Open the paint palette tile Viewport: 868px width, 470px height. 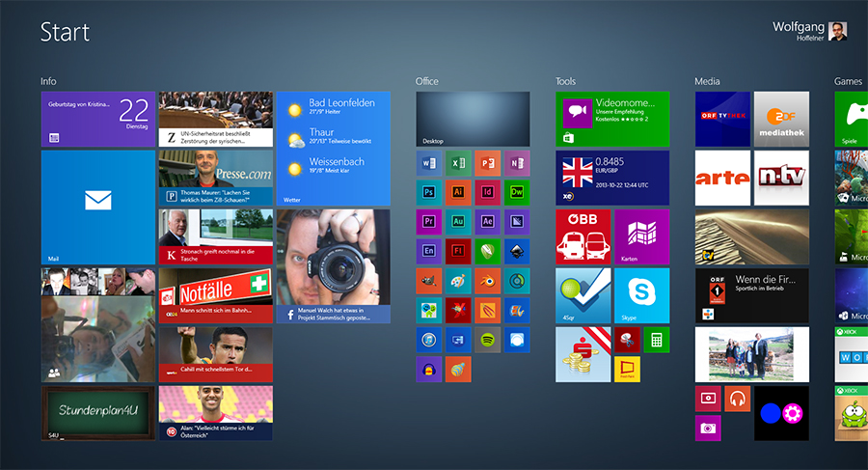[x=458, y=281]
